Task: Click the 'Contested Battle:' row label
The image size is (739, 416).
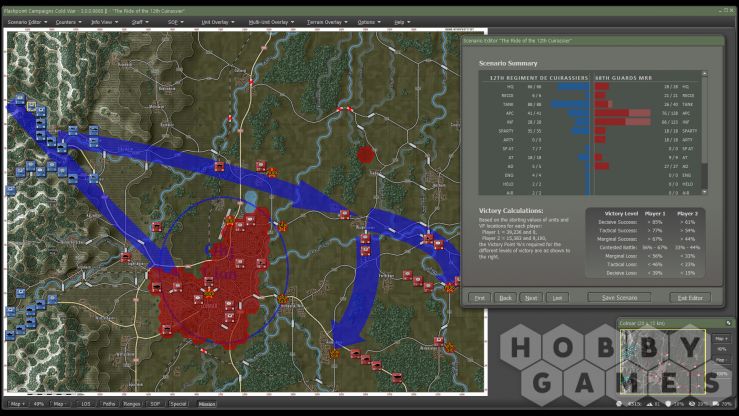Action: [x=618, y=247]
